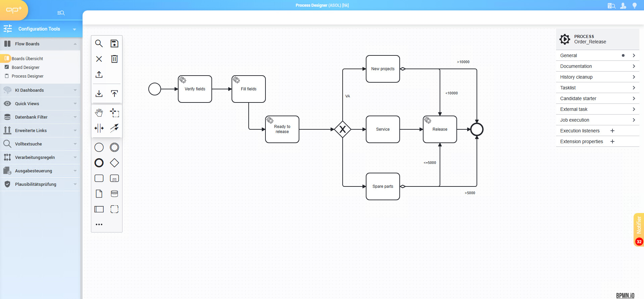Click the X cancel icon in the toolbar

99,59
